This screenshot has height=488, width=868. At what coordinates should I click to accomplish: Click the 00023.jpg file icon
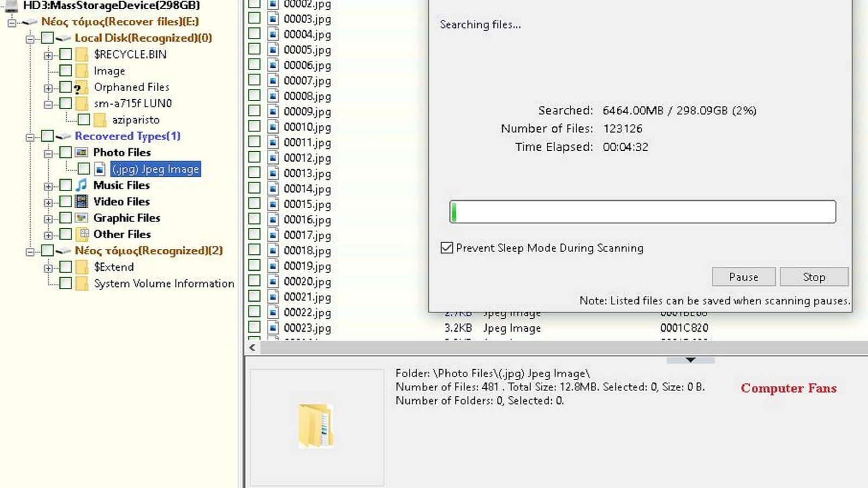pos(274,328)
